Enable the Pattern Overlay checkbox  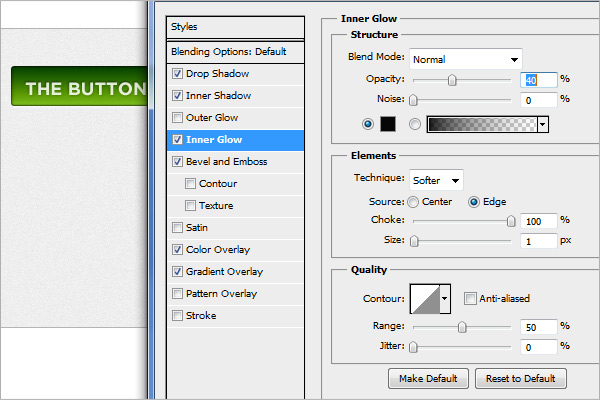(177, 294)
